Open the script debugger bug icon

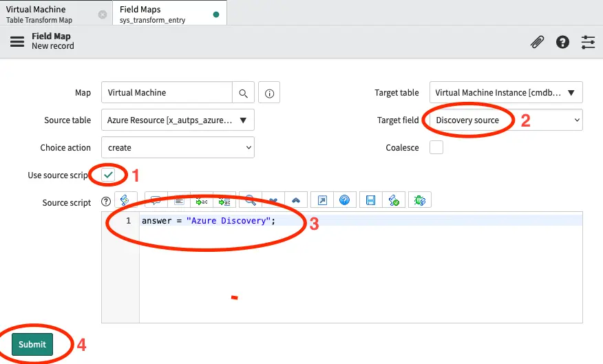coord(418,200)
